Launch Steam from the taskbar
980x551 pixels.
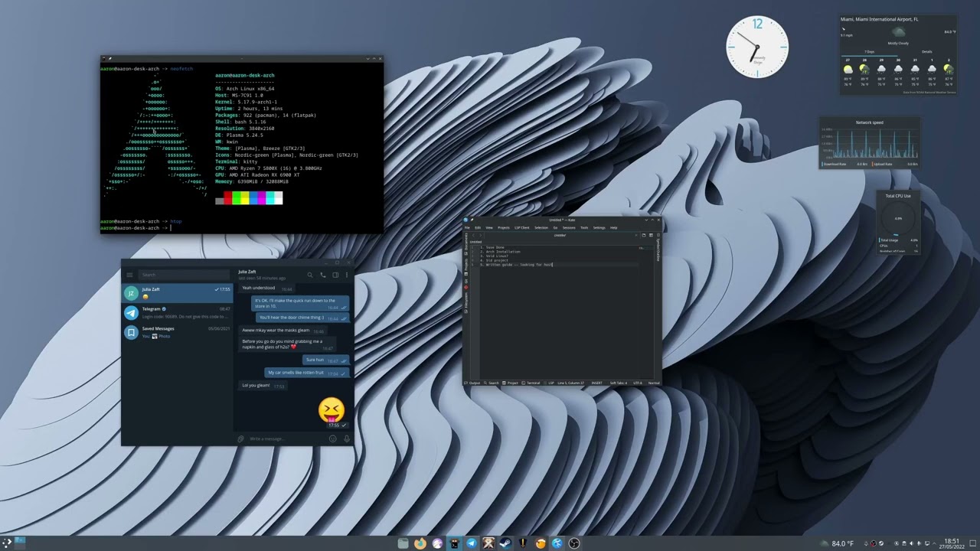[x=505, y=543]
